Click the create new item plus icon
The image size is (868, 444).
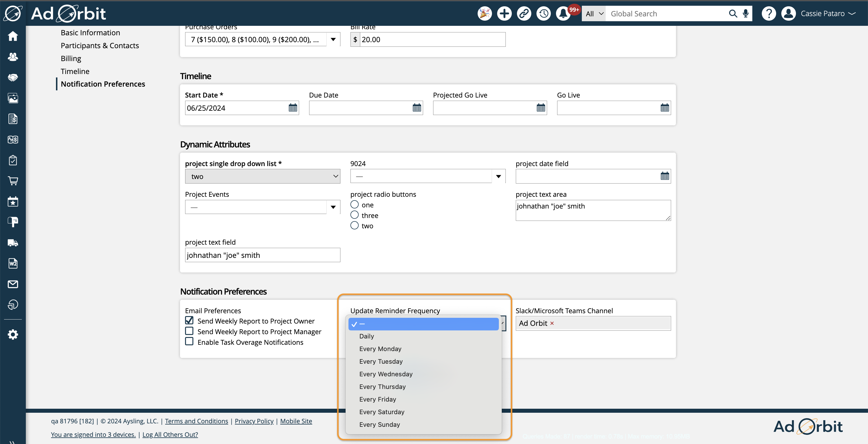(504, 13)
